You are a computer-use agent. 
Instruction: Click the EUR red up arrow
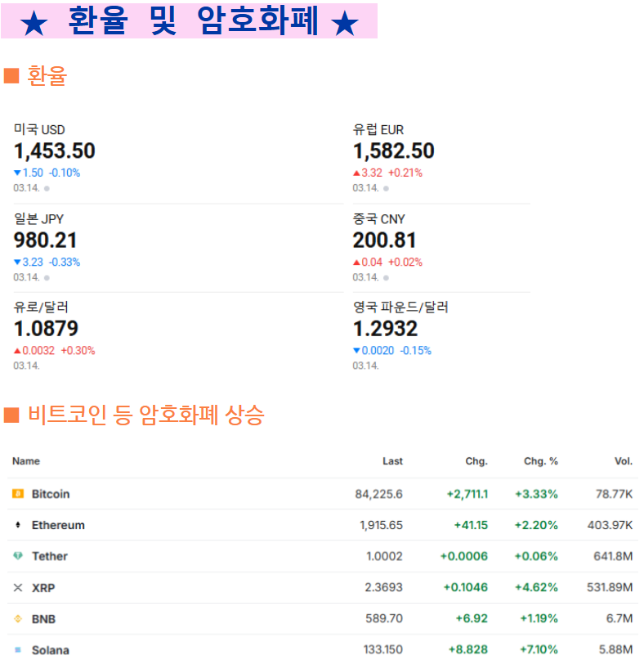(356, 173)
